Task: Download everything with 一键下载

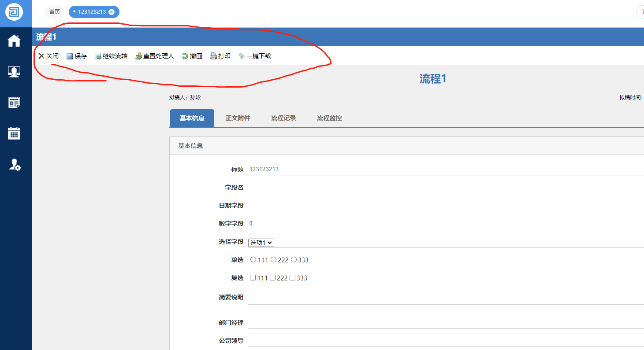Action: click(x=255, y=56)
